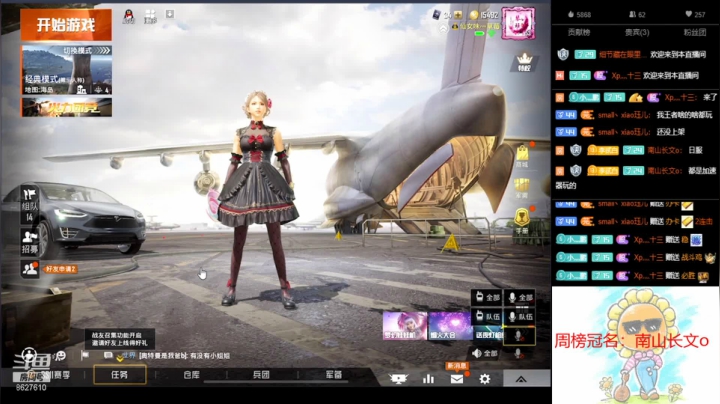Click the heart followers count 257

pyautogui.click(x=695, y=15)
